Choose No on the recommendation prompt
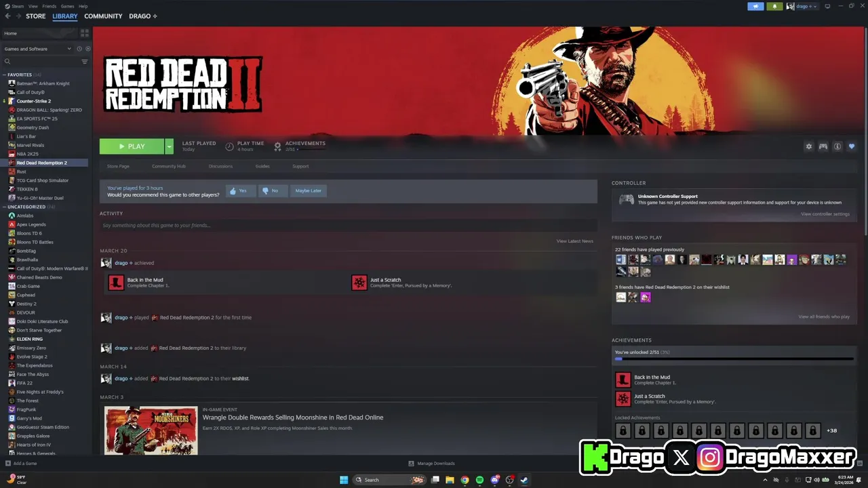Screen dimensions: 868x488 coord(273,191)
